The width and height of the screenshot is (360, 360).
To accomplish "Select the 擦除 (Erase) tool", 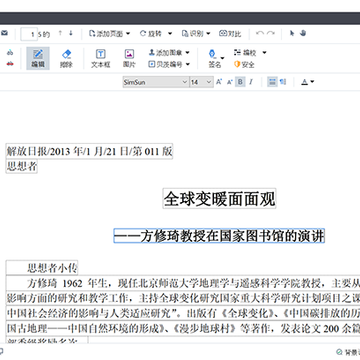I will coord(66,58).
